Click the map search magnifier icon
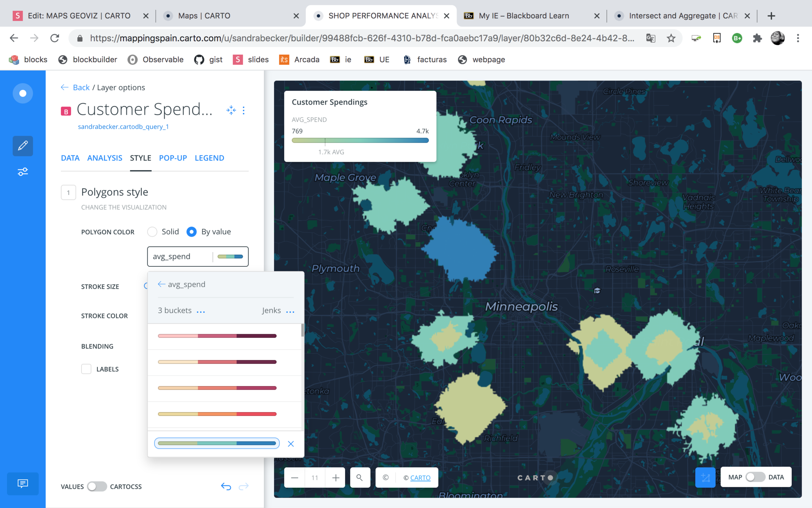Screen dimensions: 812x508 [360, 478]
